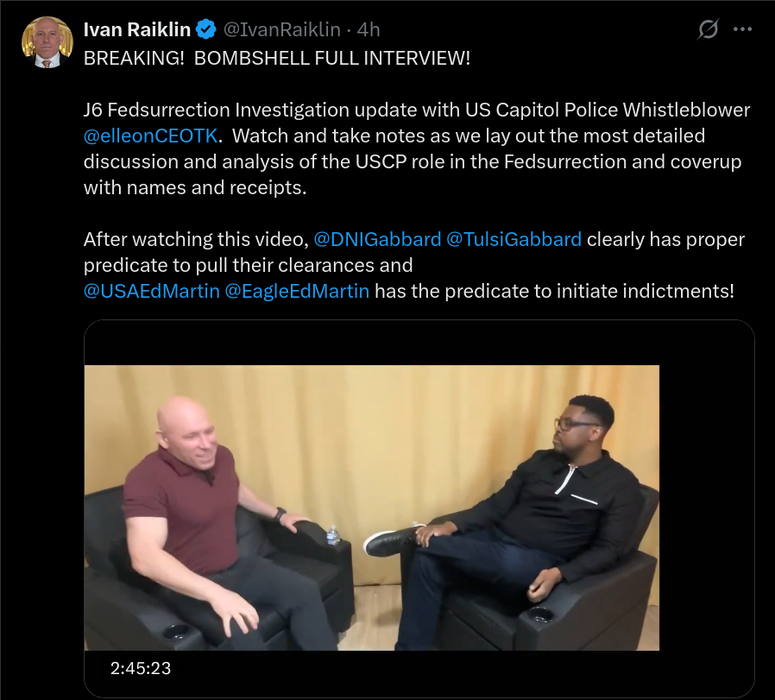775x700 pixels.
Task: Click the black bar above the video
Action: tap(419, 343)
